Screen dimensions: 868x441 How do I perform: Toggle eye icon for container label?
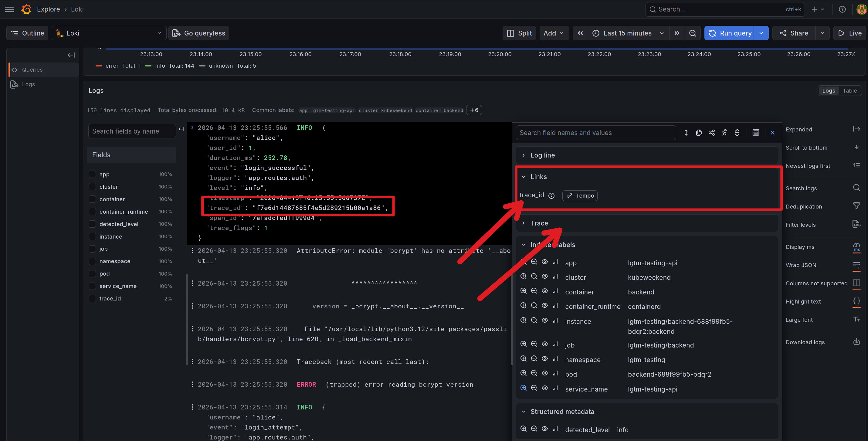(x=544, y=291)
